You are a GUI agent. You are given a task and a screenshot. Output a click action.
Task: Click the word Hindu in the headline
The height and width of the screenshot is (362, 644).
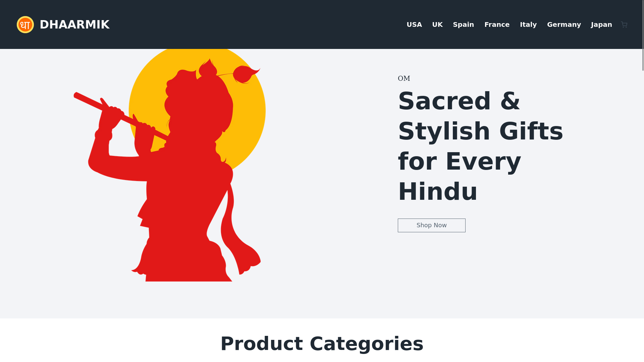[x=438, y=192]
